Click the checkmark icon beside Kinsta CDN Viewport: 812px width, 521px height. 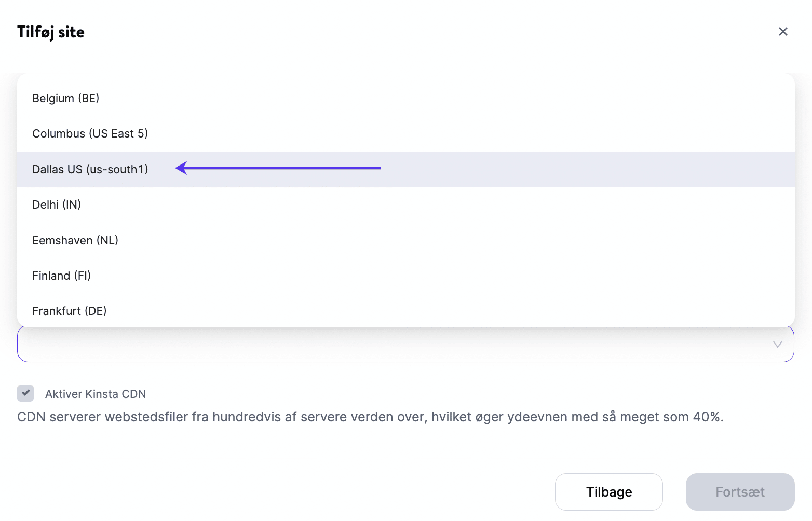(25, 393)
